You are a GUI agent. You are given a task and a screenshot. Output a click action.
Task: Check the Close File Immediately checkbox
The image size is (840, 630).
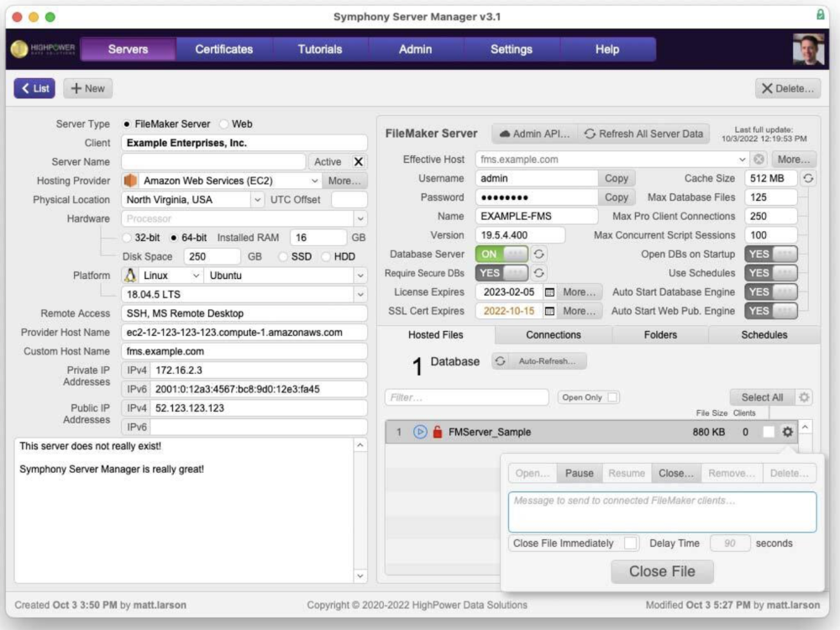pos(630,543)
